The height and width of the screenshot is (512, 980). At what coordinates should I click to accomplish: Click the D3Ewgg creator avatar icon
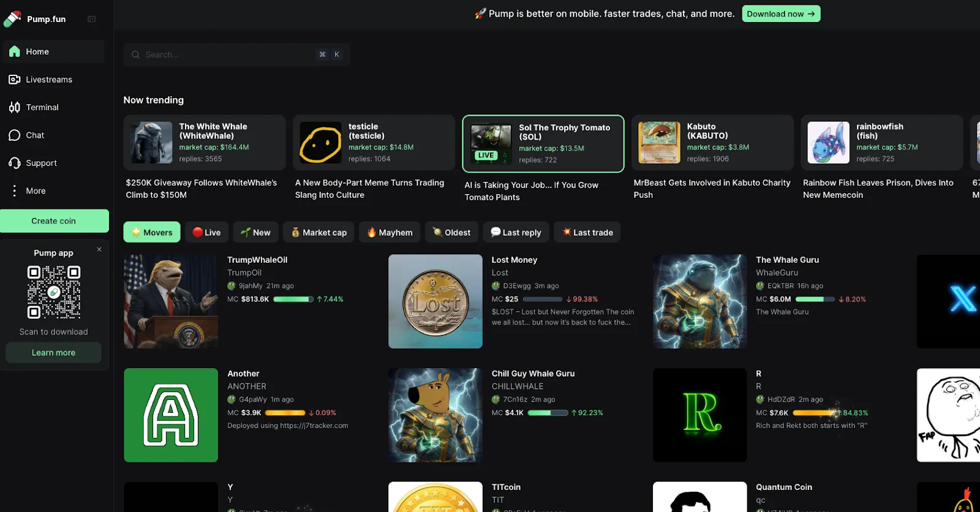496,286
